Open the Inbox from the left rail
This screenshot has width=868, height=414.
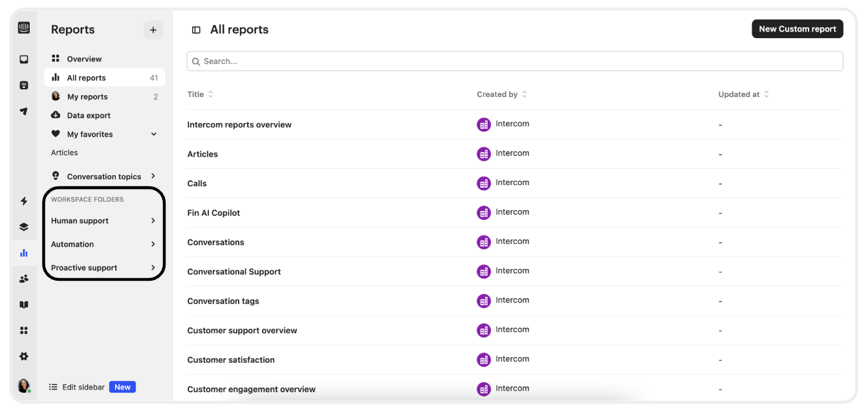coord(24,60)
